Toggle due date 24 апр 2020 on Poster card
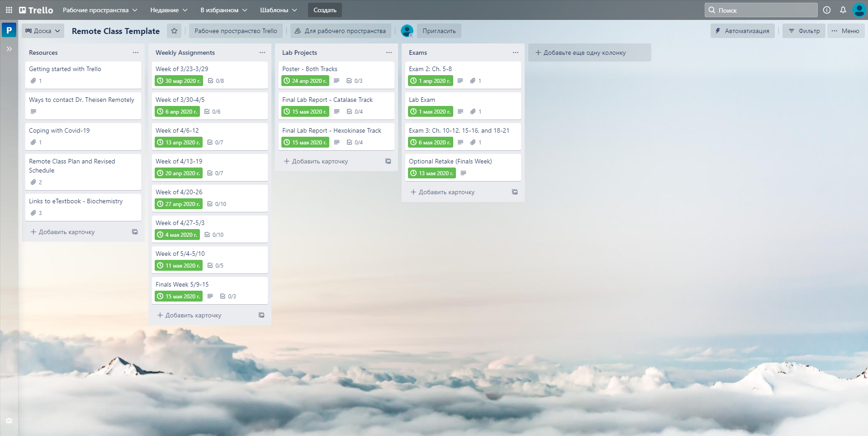 tap(305, 81)
